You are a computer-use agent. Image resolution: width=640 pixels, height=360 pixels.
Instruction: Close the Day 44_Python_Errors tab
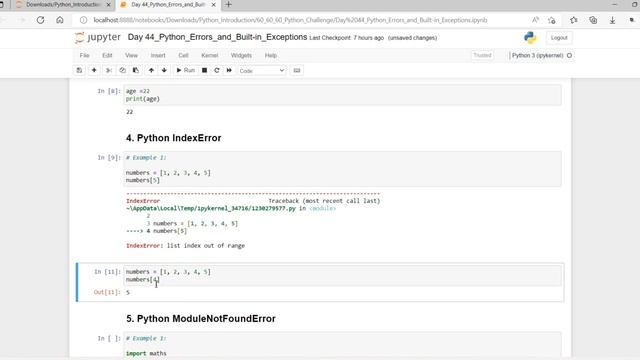[213, 4]
